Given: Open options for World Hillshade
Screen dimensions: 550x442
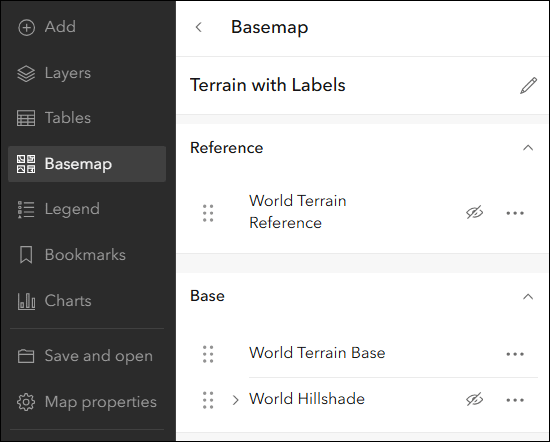Looking at the screenshot, I should click(515, 400).
